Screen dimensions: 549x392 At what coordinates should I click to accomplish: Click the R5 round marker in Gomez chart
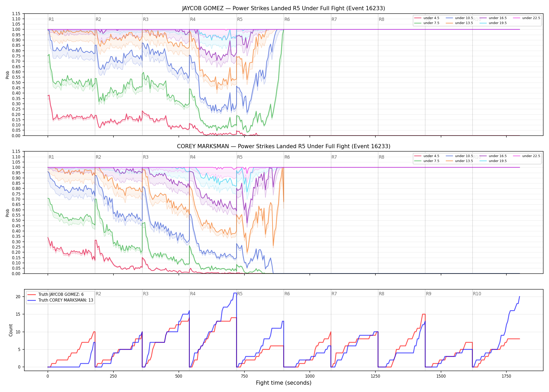240,19
